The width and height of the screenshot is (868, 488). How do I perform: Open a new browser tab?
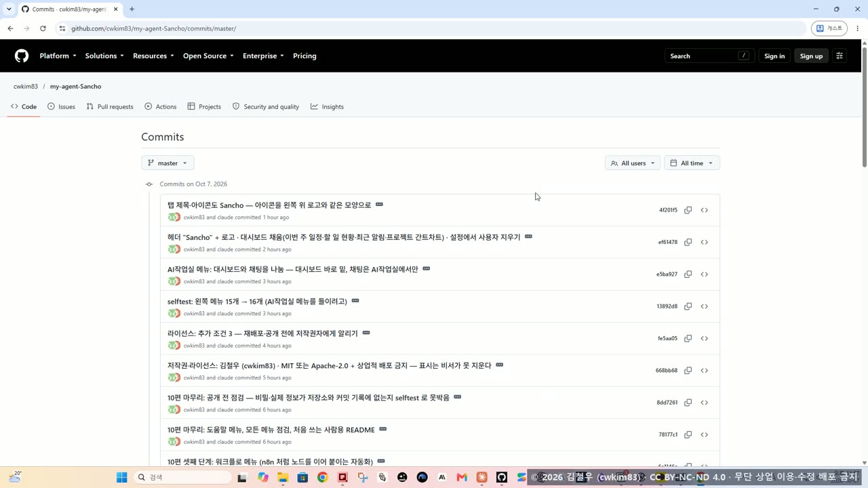pyautogui.click(x=132, y=9)
